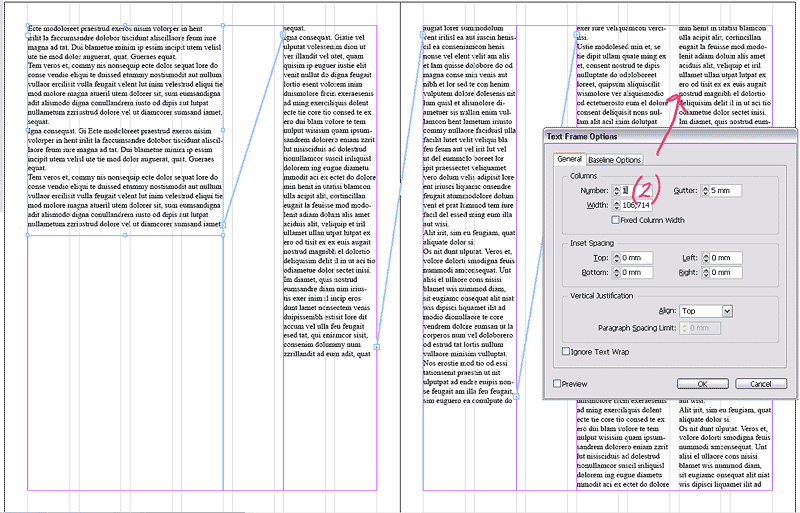Click into the Top inset spacing field
This screenshot has width=800, height=513.
click(x=636, y=258)
